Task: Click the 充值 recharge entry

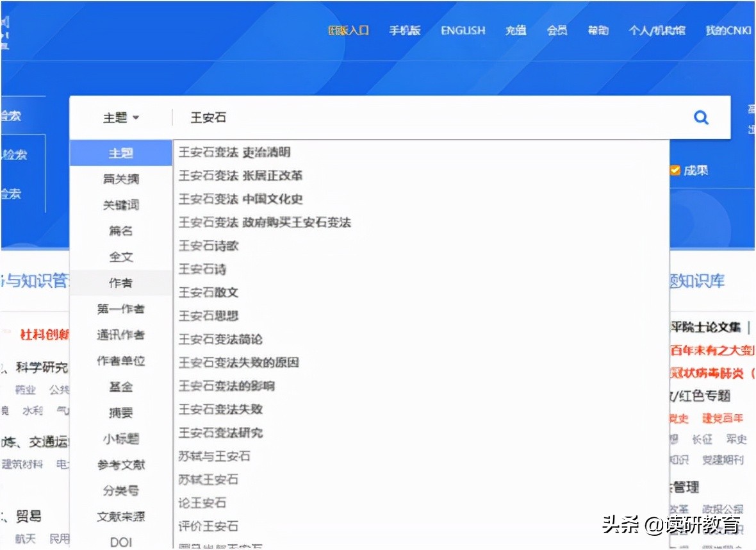Action: point(515,30)
